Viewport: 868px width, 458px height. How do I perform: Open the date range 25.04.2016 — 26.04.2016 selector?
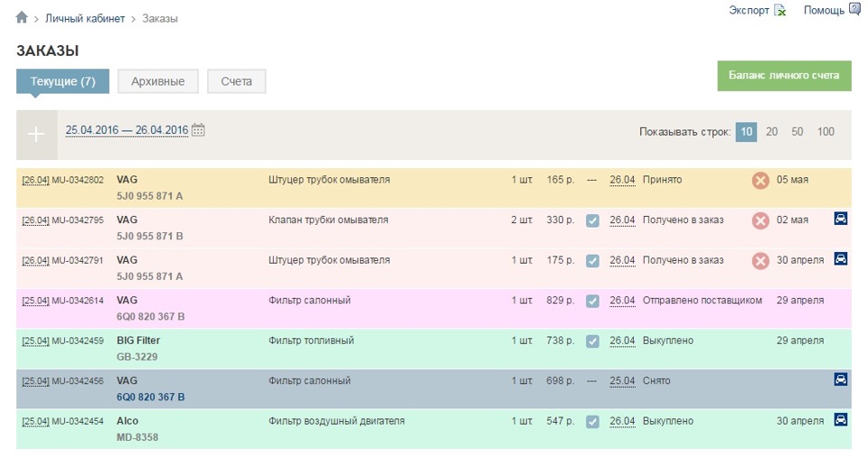(x=127, y=130)
